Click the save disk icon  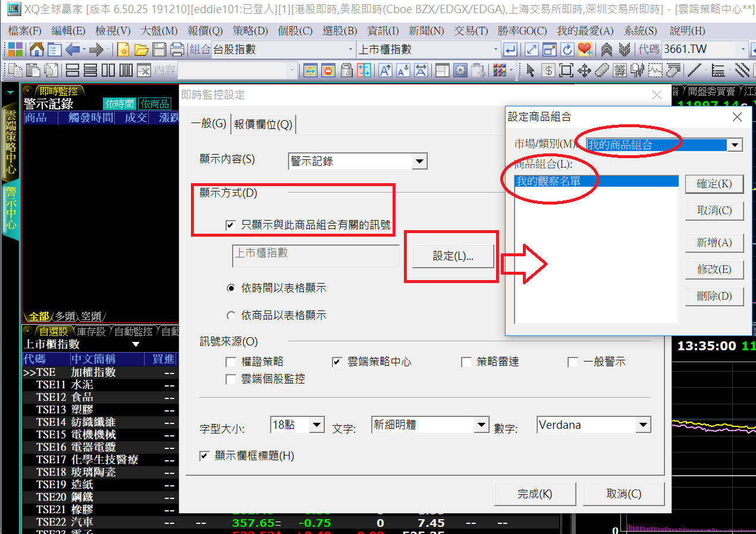pos(159,50)
